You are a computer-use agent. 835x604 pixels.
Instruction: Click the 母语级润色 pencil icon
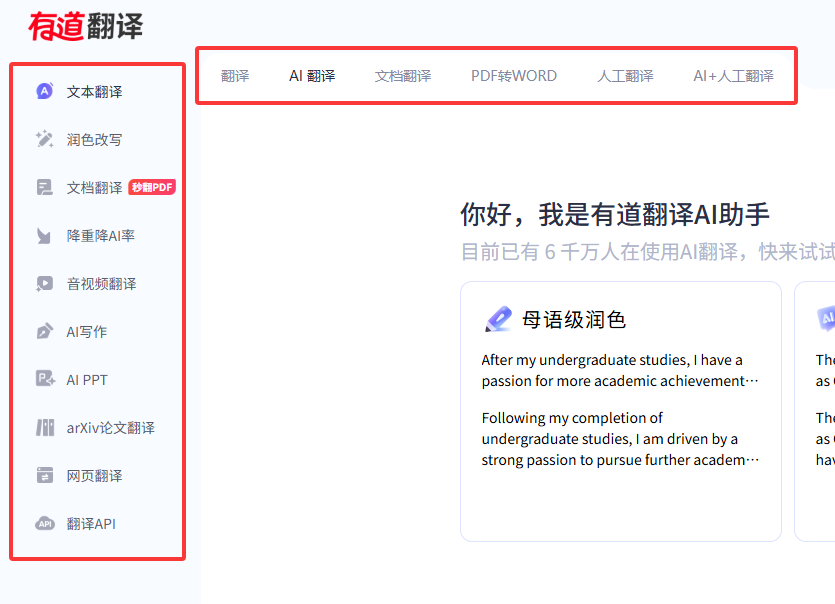[x=498, y=319]
